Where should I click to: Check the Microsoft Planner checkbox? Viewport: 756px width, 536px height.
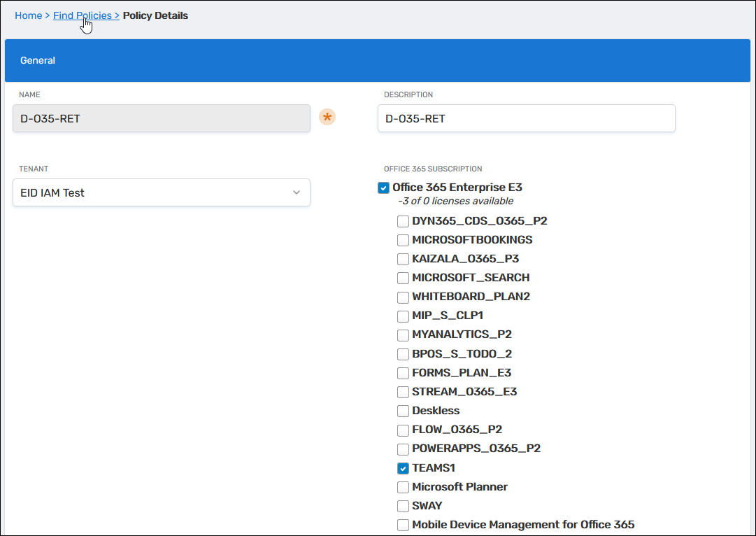[403, 487]
